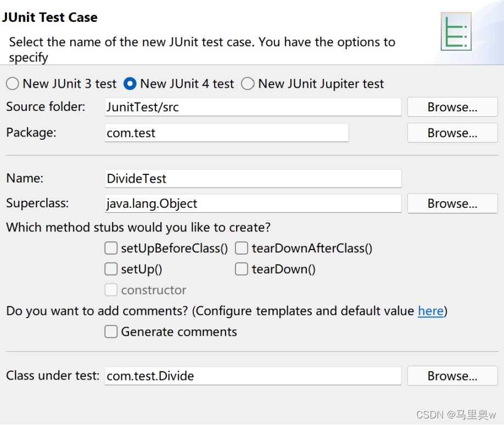Click the Class under test field

[x=253, y=376]
